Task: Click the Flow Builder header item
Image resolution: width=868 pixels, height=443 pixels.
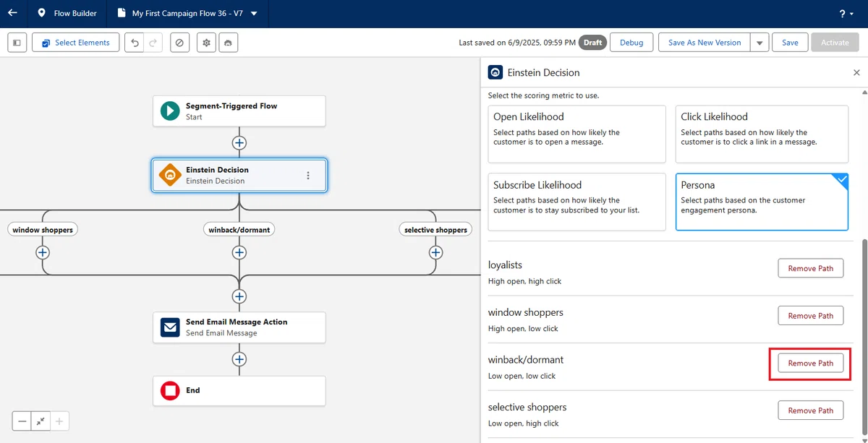Action: pos(67,14)
